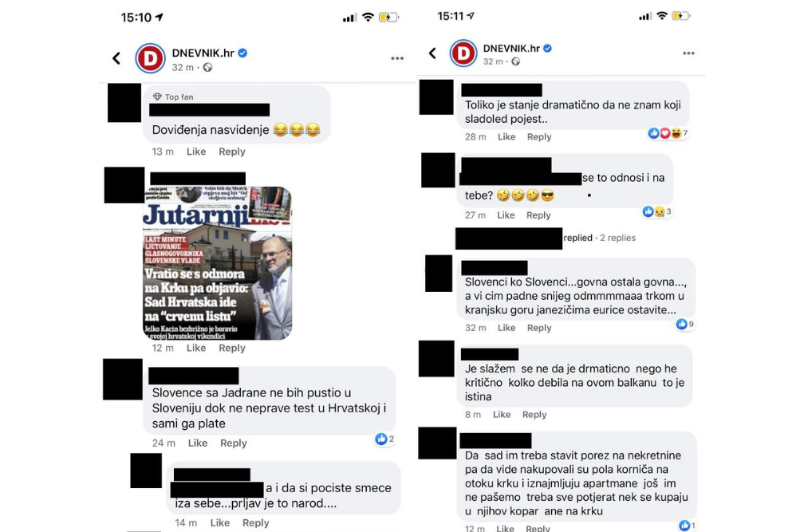Like the 14 m pociste smece reply
The image size is (800, 532).
[x=220, y=522]
